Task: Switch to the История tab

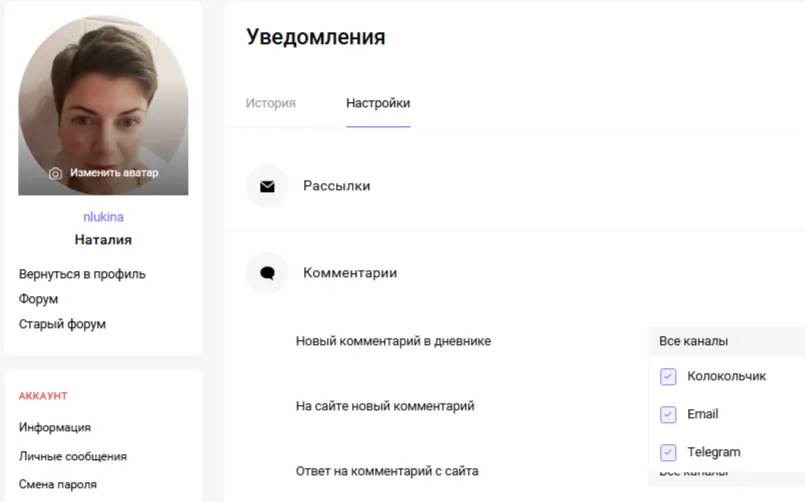Action: tap(271, 103)
